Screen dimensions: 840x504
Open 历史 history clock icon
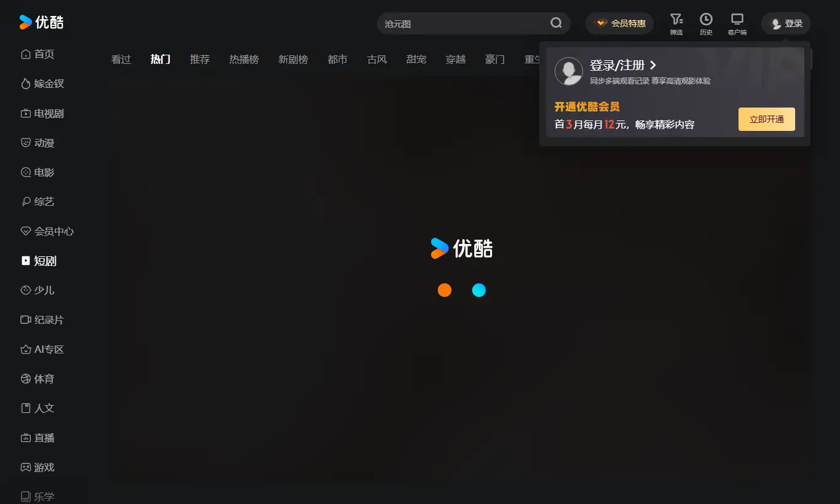(706, 23)
